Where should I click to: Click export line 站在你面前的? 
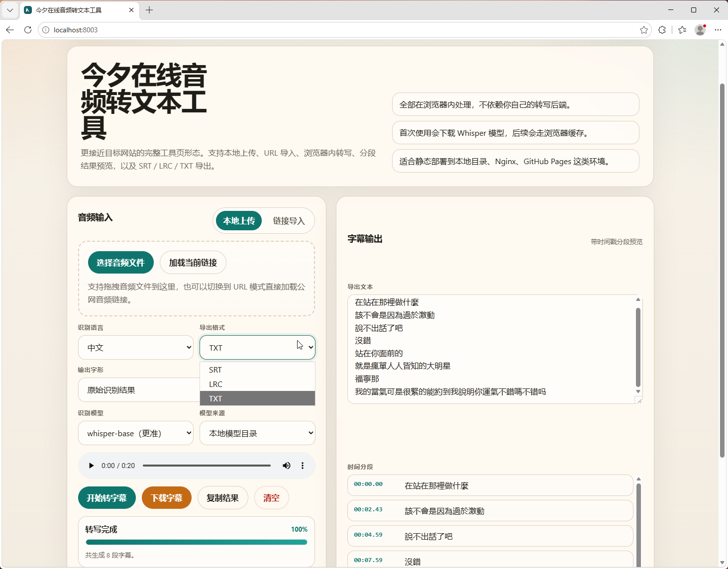pyautogui.click(x=379, y=353)
